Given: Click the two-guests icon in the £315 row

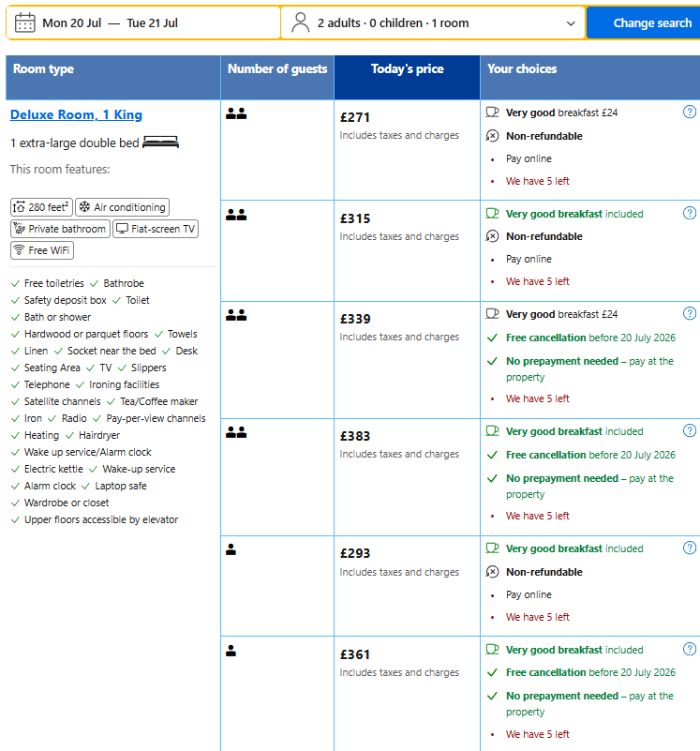Looking at the screenshot, I should coord(236,215).
